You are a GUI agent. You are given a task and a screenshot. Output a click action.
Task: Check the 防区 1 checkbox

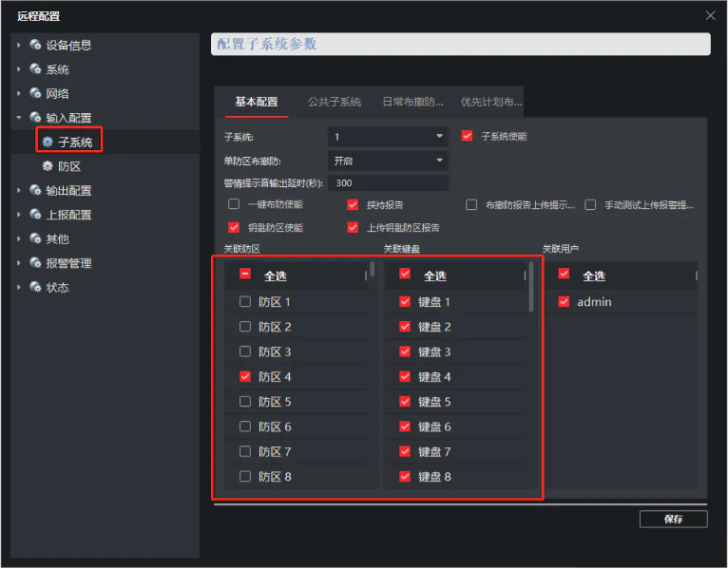pyautogui.click(x=245, y=302)
